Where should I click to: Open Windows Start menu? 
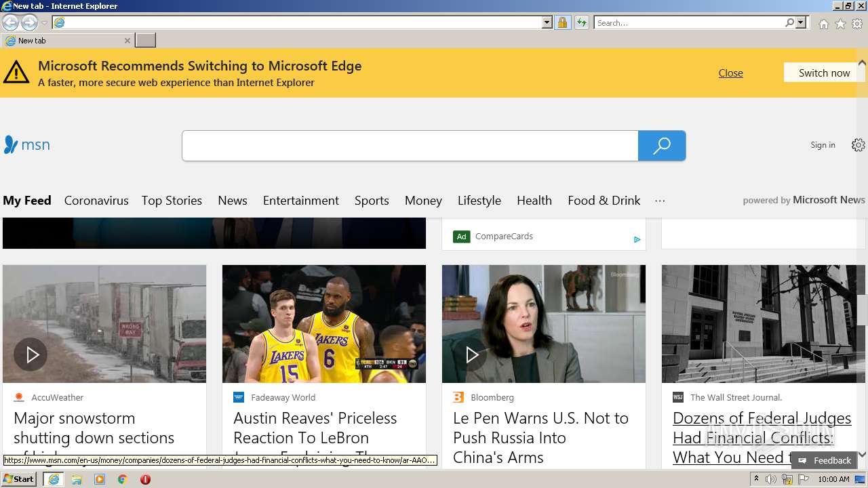pos(19,479)
